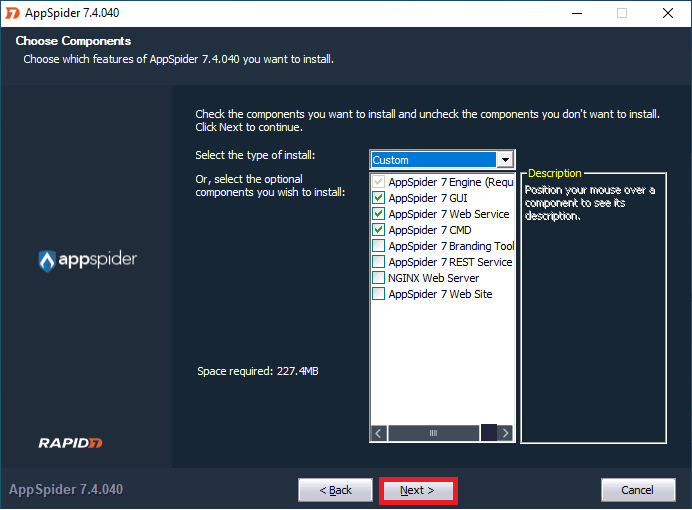The width and height of the screenshot is (692, 510).
Task: Tick the AppSpider 7 Web Site checkbox
Action: (x=378, y=294)
